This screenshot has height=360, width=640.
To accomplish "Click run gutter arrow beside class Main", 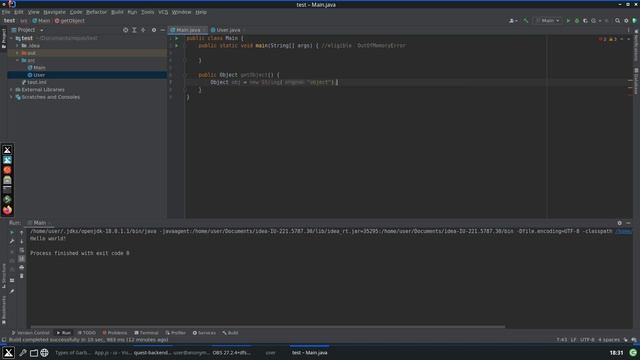I will coord(177,38).
